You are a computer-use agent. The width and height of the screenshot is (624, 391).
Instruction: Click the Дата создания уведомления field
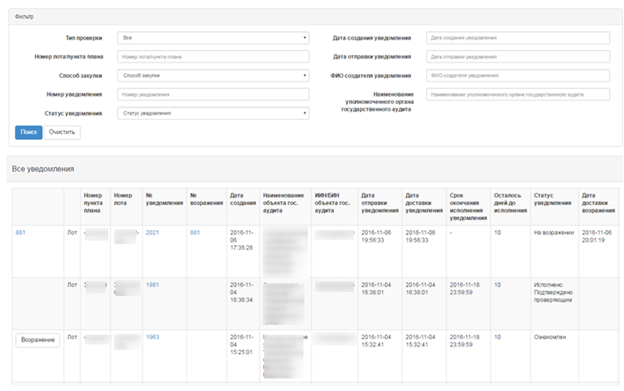518,38
